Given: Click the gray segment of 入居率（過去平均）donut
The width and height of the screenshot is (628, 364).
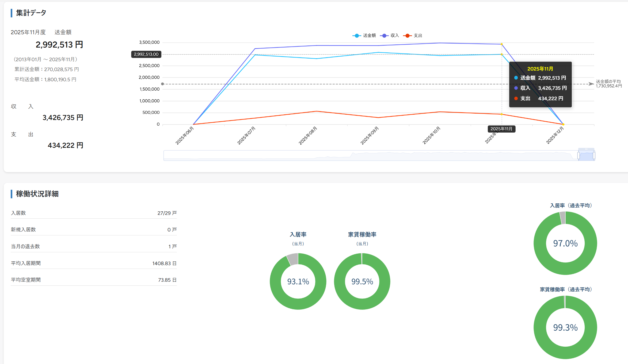Looking at the screenshot, I should pyautogui.click(x=563, y=218).
